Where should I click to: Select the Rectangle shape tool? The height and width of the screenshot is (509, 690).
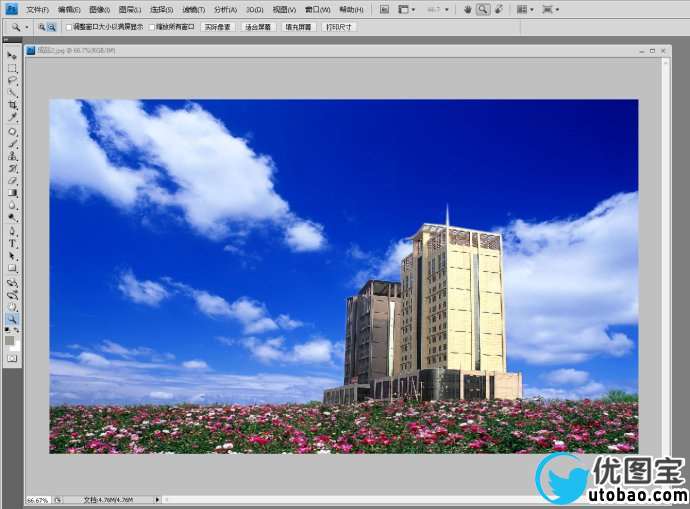(x=12, y=269)
